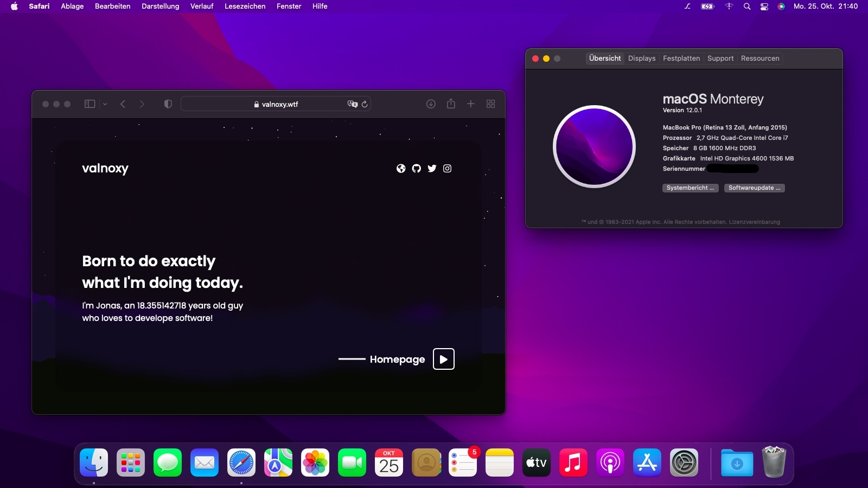
Task: Switch to the Übersicht tab
Action: pyautogui.click(x=605, y=59)
